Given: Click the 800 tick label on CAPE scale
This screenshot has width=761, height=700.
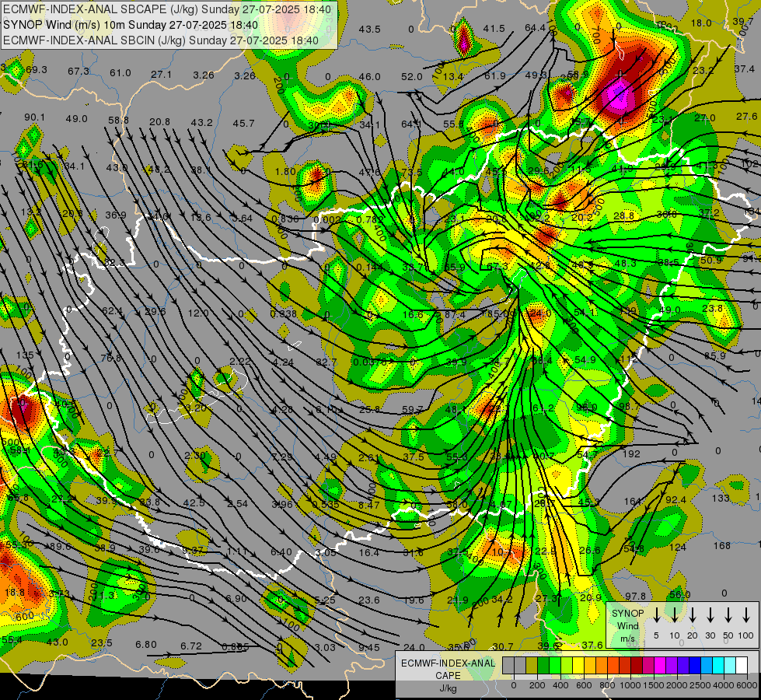Looking at the screenshot, I should click(607, 685).
